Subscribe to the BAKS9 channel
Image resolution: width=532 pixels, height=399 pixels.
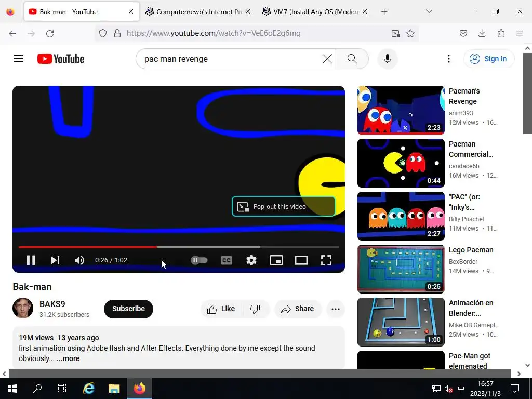[x=129, y=309]
